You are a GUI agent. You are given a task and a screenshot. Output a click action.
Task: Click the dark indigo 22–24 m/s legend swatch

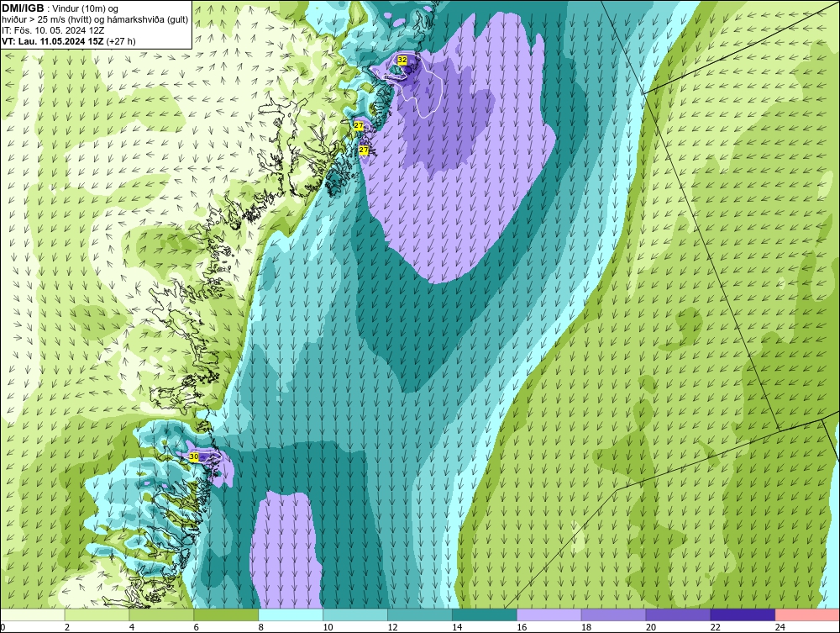coord(743,615)
